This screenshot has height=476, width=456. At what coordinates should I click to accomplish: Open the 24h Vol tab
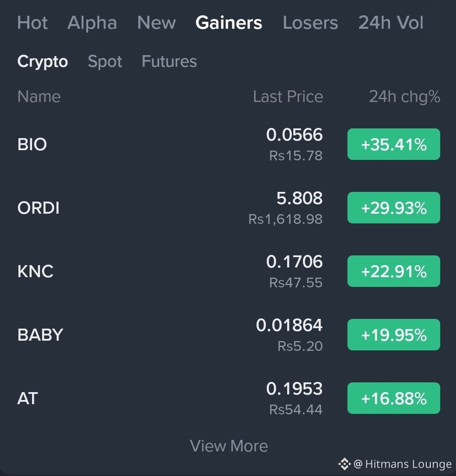coord(391,23)
